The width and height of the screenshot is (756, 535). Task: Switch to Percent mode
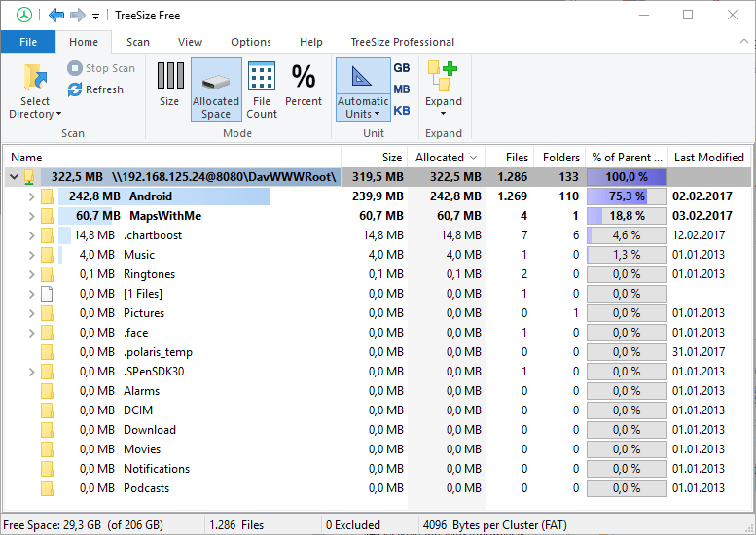tap(304, 85)
